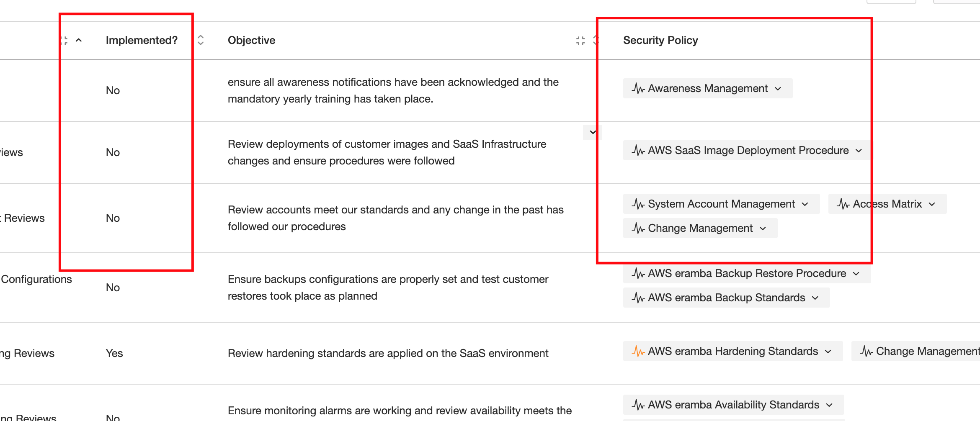Sort by the Implemented? column header
The height and width of the screenshot is (421, 980).
pyautogui.click(x=142, y=41)
